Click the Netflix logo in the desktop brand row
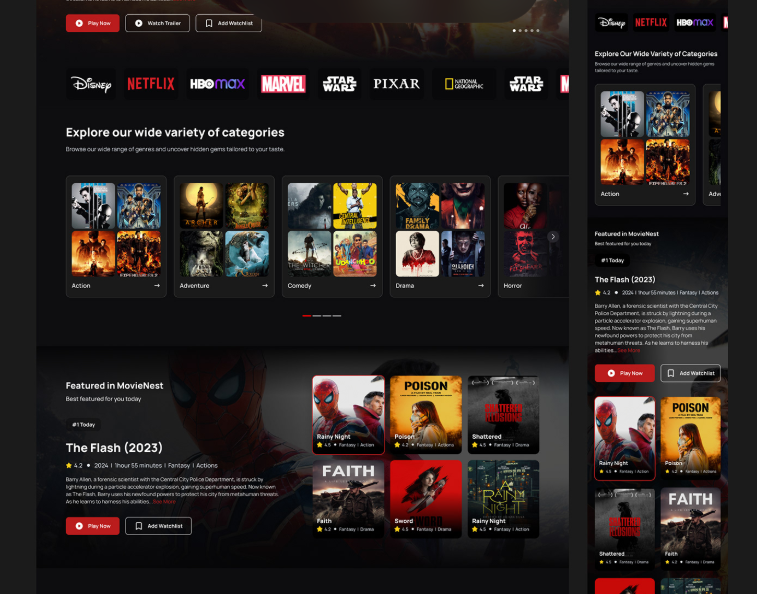Image resolution: width=757 pixels, height=594 pixels. coord(150,84)
